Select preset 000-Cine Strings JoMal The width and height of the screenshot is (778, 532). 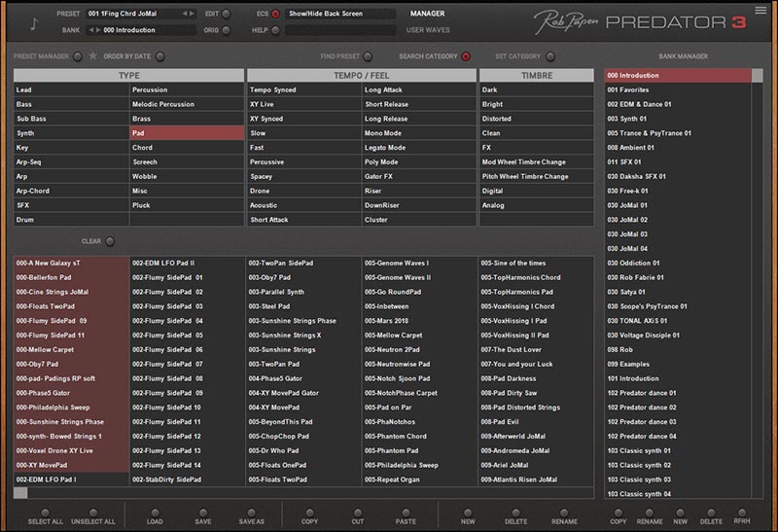coord(71,292)
